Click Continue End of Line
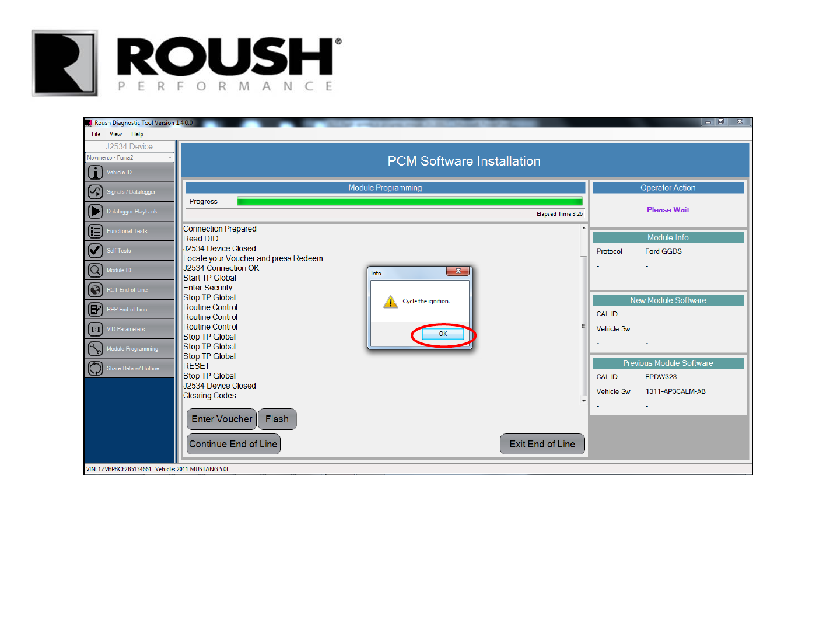This screenshot has height=630, width=840. coord(233,444)
